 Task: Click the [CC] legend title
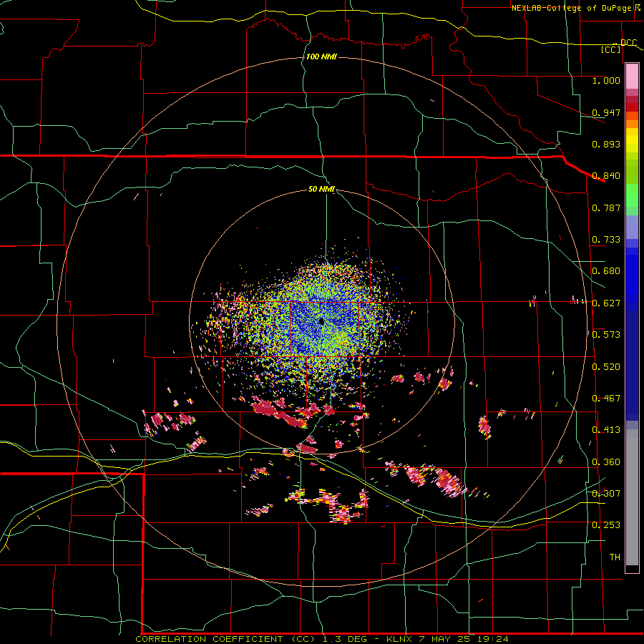tap(611, 49)
